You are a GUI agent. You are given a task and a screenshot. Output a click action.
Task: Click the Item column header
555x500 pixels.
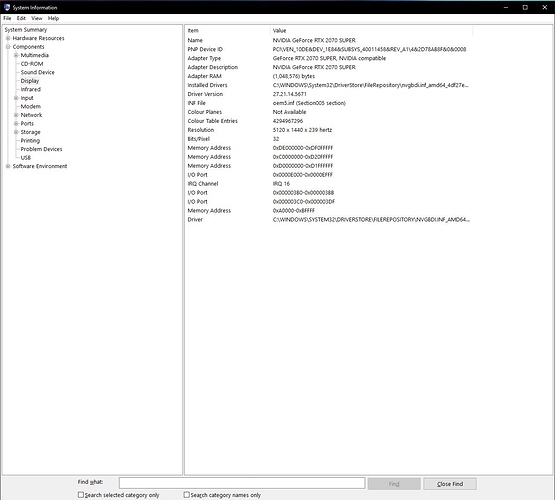point(228,31)
